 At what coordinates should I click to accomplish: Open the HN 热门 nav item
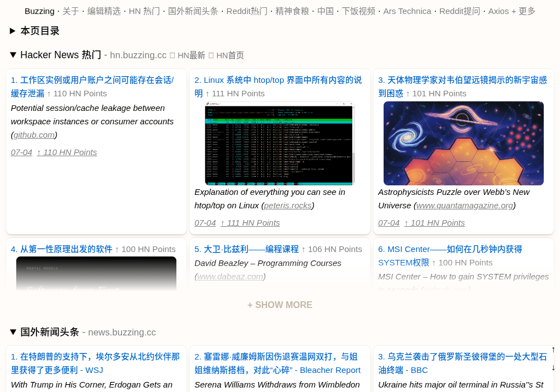coord(144,11)
